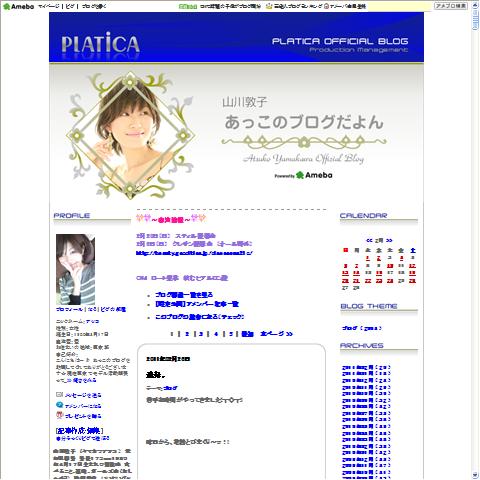The image size is (480, 480).
Task: Click the header portrait photo in the diamond frame
Action: tap(130, 135)
